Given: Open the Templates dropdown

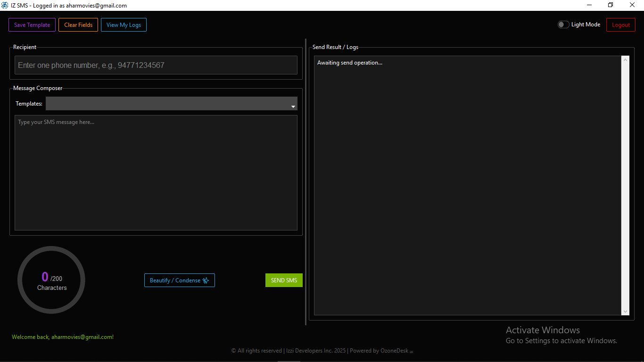Looking at the screenshot, I should (x=171, y=103).
